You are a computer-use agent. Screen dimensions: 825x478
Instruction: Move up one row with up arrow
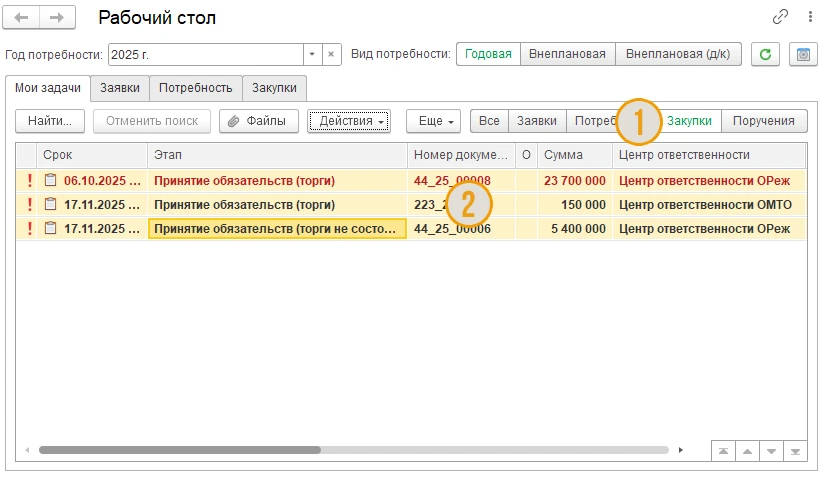[747, 451]
